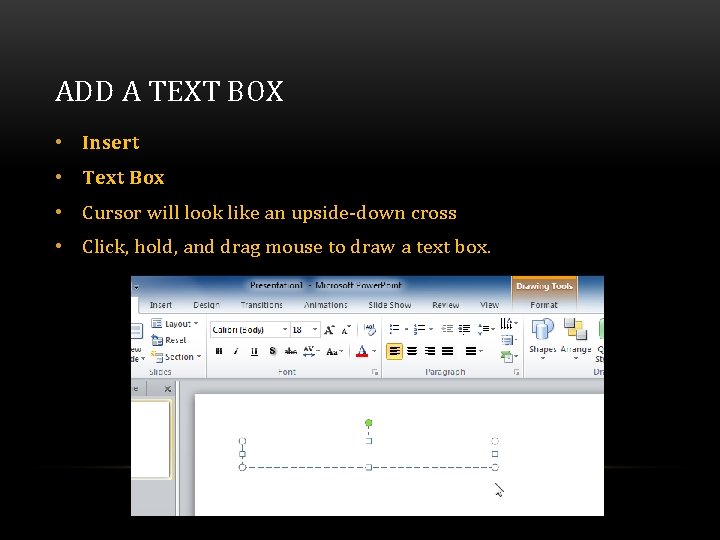The width and height of the screenshot is (720, 540).
Task: Expand the Section menu
Action: (176, 357)
